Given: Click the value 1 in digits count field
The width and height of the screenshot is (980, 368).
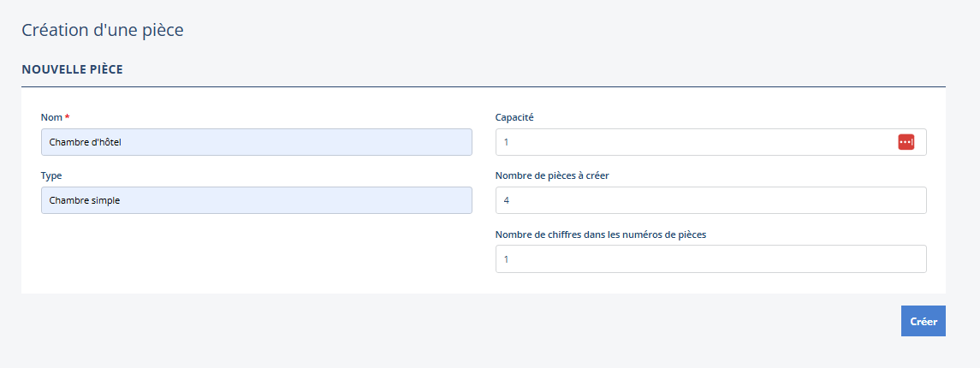Looking at the screenshot, I should [506, 258].
